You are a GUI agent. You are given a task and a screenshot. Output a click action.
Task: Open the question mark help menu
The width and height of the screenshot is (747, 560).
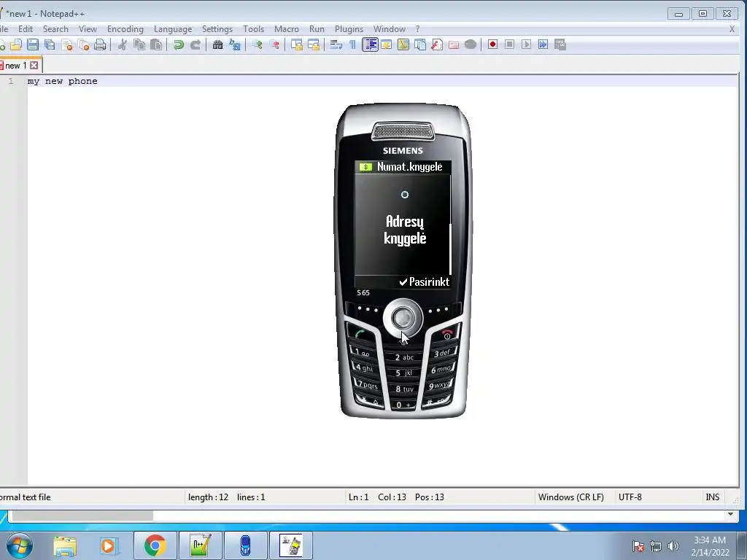click(417, 29)
